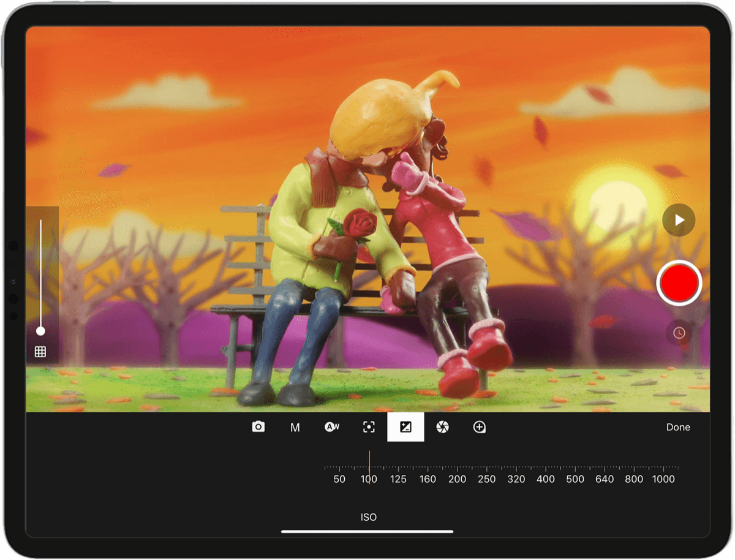The height and width of the screenshot is (560, 735).
Task: Select ISO value 1000 on the scale
Action: click(663, 479)
